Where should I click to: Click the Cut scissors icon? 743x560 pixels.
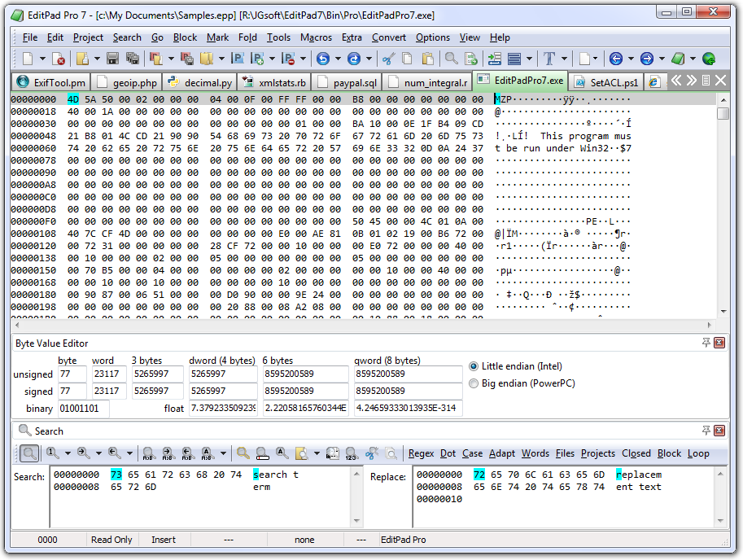[388, 59]
